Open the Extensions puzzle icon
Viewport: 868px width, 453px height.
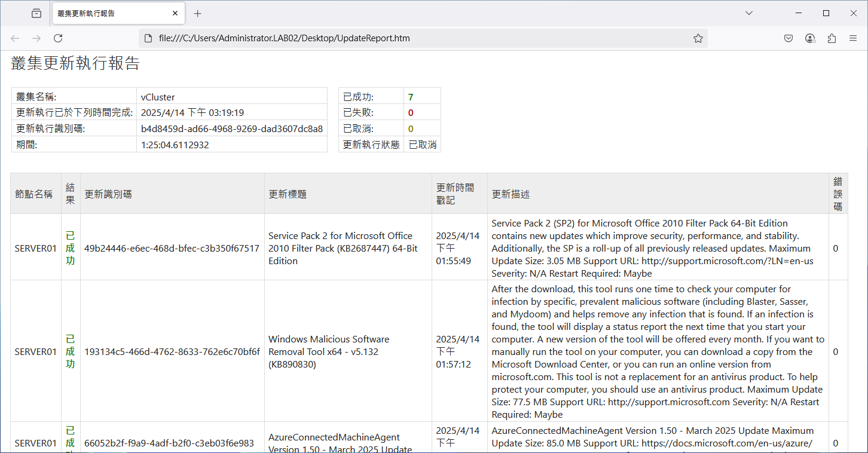832,38
